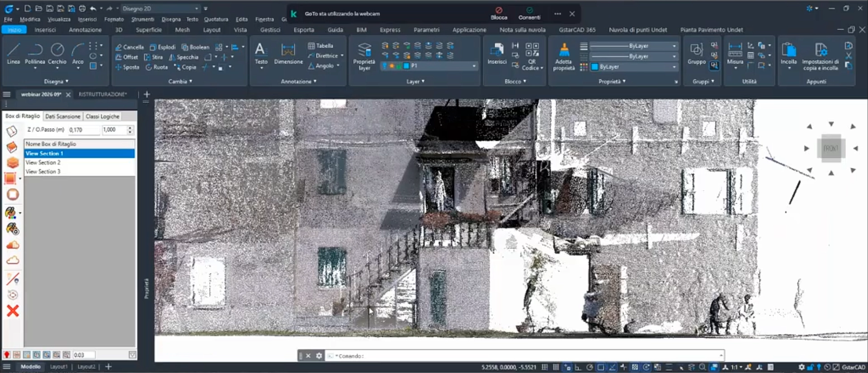Toggle snap mode in status bar
The width and height of the screenshot is (868, 373).
pyautogui.click(x=545, y=367)
